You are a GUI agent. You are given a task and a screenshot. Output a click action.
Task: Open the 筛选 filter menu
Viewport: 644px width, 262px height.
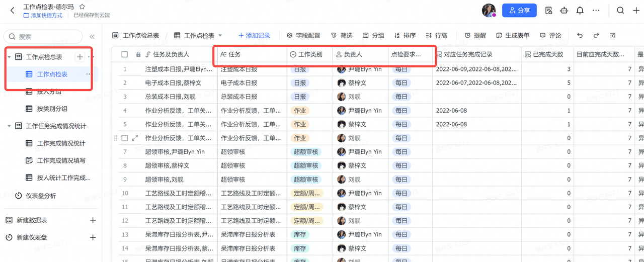(x=342, y=36)
